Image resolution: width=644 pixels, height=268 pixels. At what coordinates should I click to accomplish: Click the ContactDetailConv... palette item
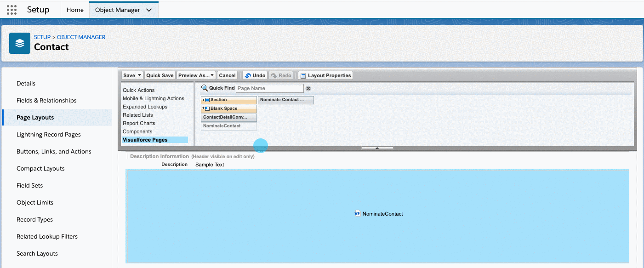coord(229,117)
